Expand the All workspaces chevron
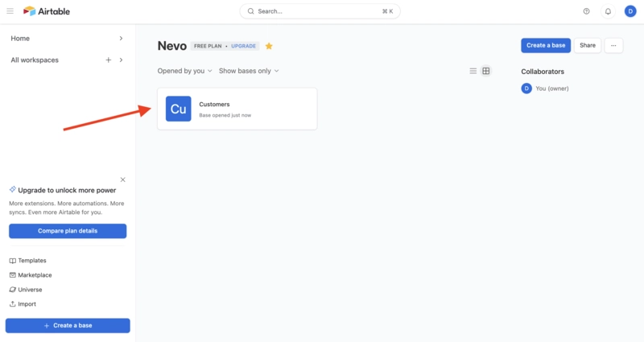The height and width of the screenshot is (342, 644). point(122,60)
